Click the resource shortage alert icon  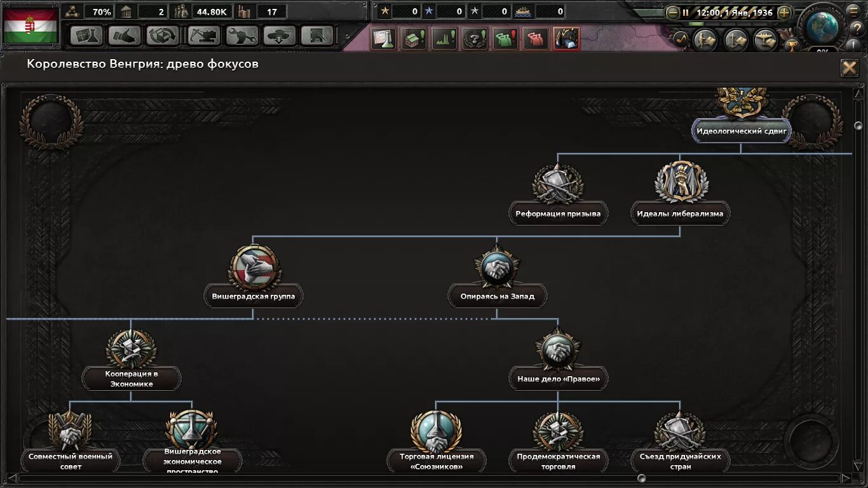click(x=566, y=39)
